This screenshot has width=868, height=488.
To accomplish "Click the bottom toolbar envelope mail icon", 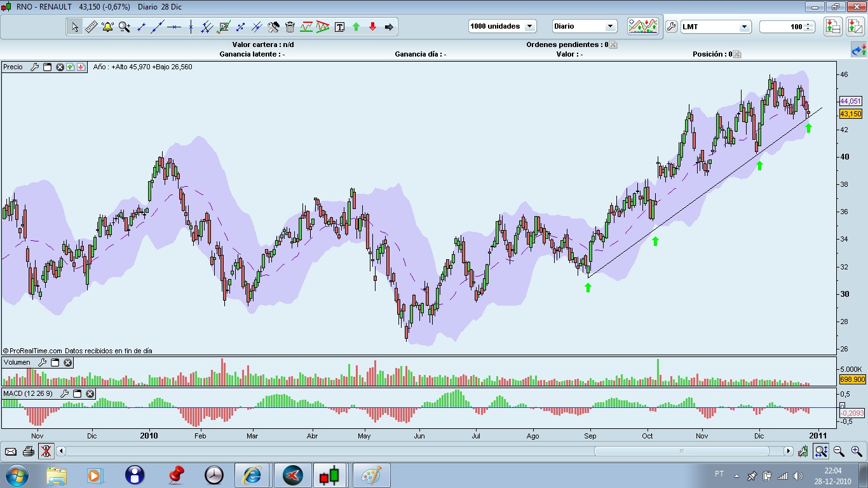I will 11,451.
